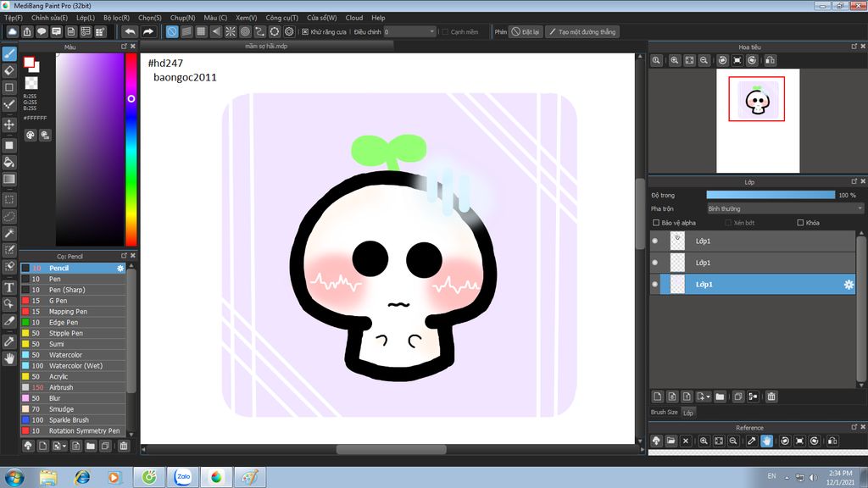Enable the Khóa layer lock checkbox
The width and height of the screenshot is (868, 488).
[x=800, y=223]
